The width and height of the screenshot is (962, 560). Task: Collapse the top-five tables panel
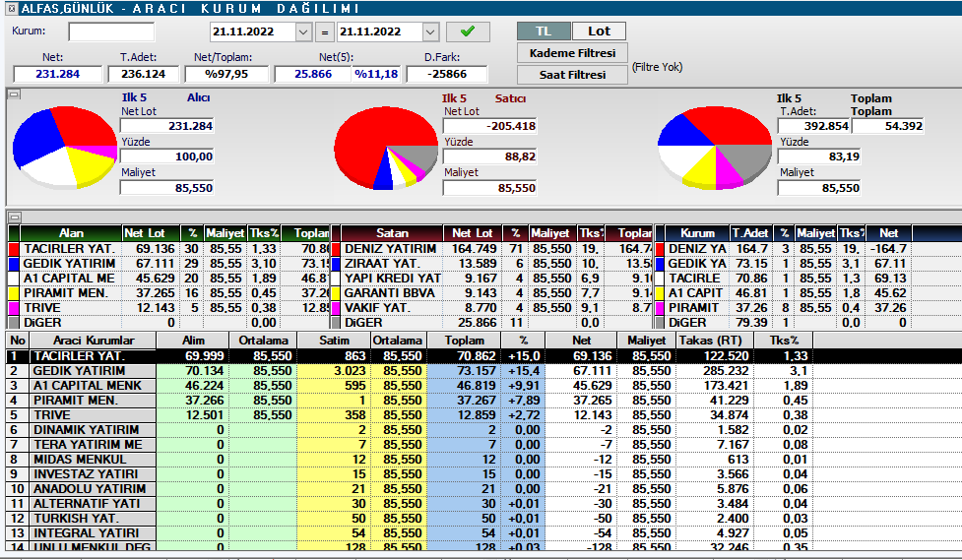tap(15, 217)
